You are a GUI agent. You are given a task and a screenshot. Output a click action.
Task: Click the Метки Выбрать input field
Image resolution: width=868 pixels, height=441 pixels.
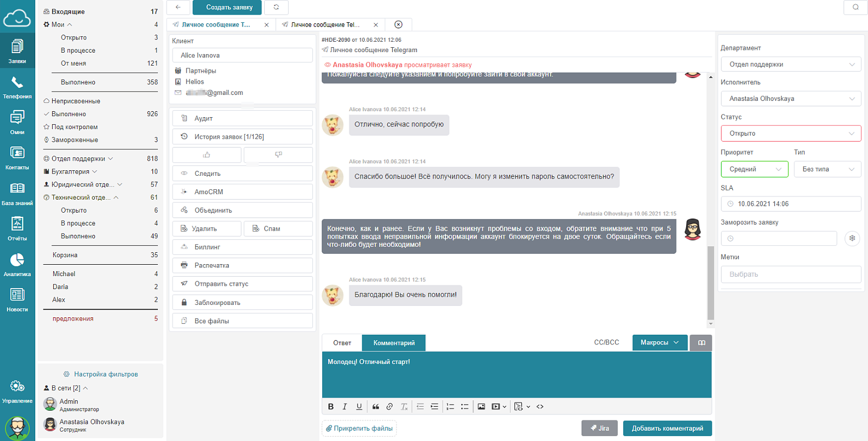[791, 274]
